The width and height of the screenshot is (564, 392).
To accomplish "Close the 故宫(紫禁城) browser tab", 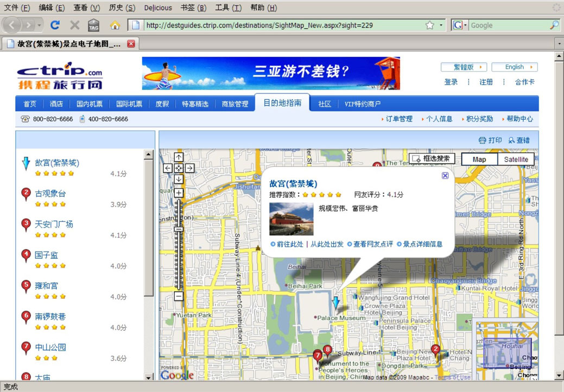I will (131, 43).
